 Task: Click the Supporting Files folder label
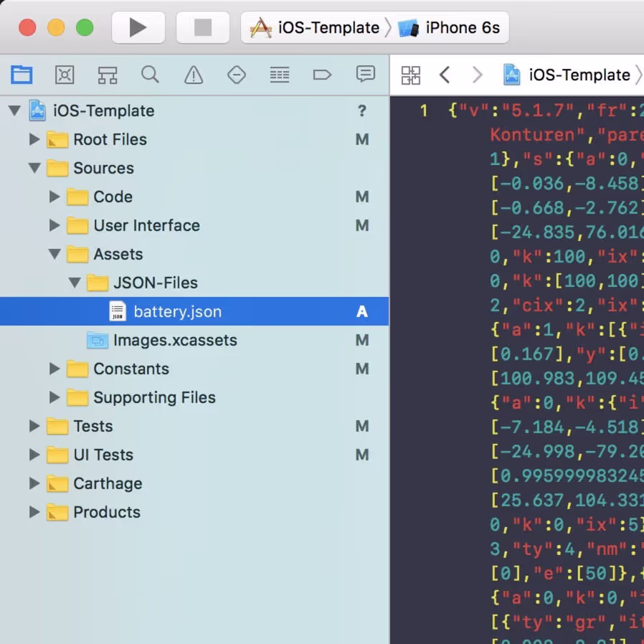[154, 397]
